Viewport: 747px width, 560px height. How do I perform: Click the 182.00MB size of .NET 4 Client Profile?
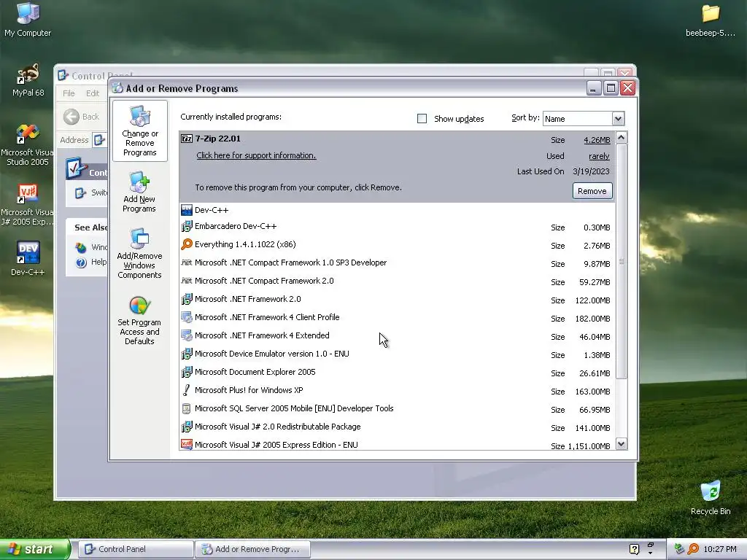[592, 319]
